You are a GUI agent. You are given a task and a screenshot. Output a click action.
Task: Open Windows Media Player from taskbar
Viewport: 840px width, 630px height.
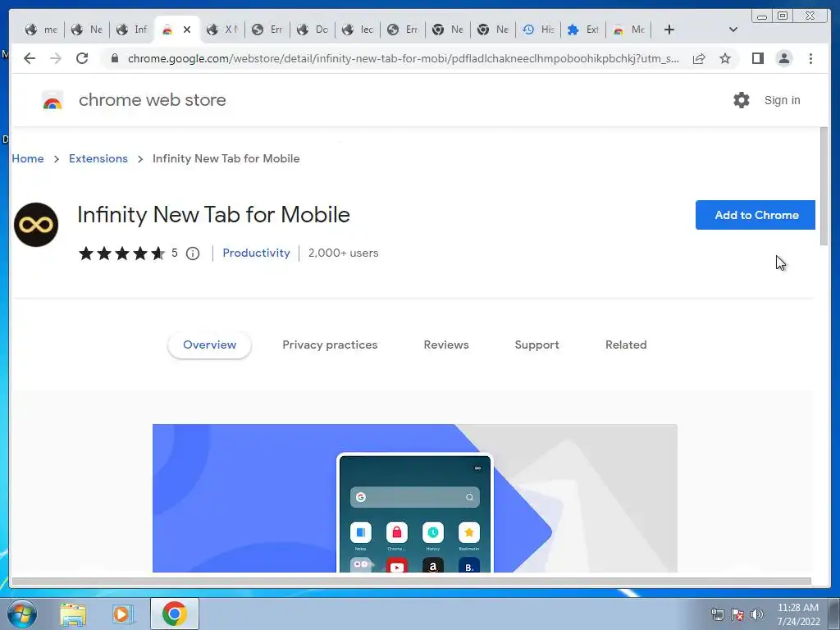(123, 614)
